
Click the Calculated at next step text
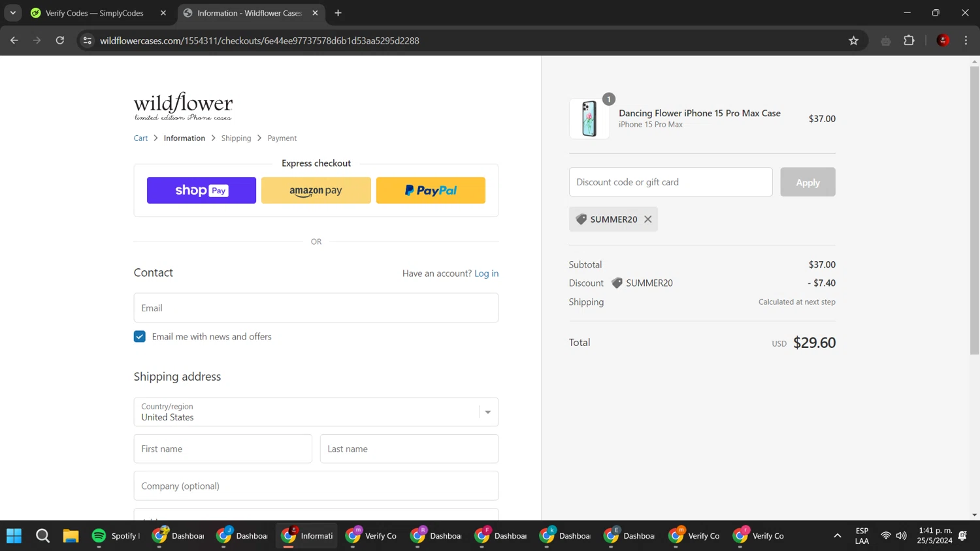click(x=797, y=302)
